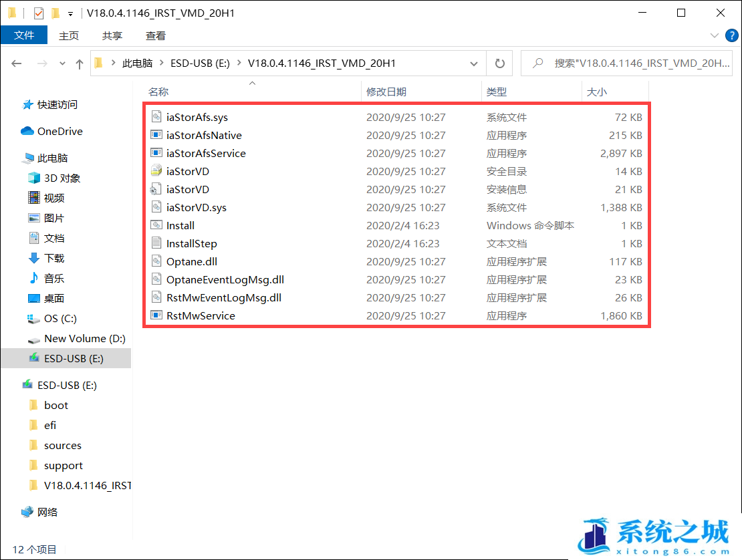Open the 共享 ribbon tab
This screenshot has width=742, height=560.
tap(112, 35)
